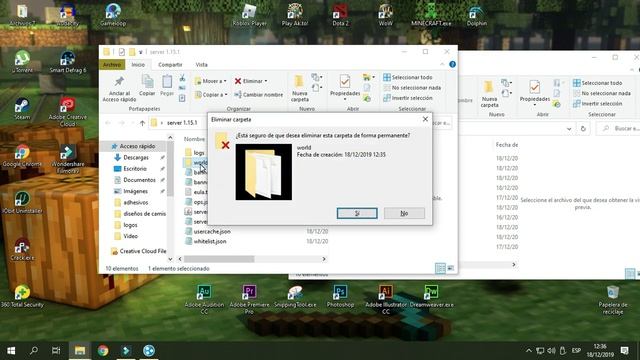
Task: Select Creative Cloud Files in navigation pane
Action: [x=138, y=251]
